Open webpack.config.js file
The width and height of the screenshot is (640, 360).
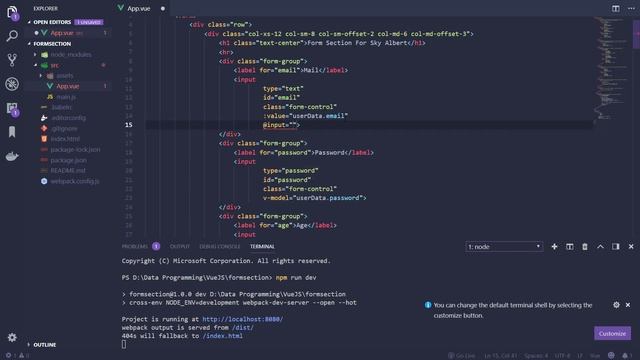[75, 181]
